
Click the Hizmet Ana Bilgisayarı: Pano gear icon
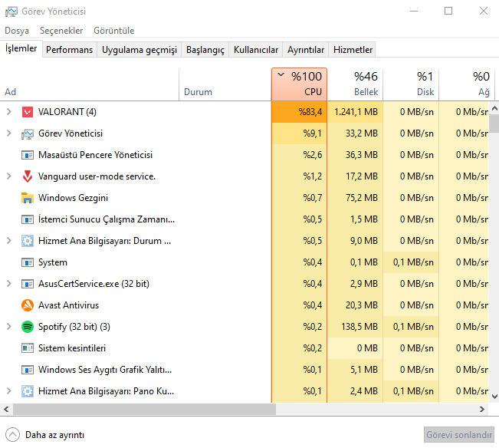[28, 391]
